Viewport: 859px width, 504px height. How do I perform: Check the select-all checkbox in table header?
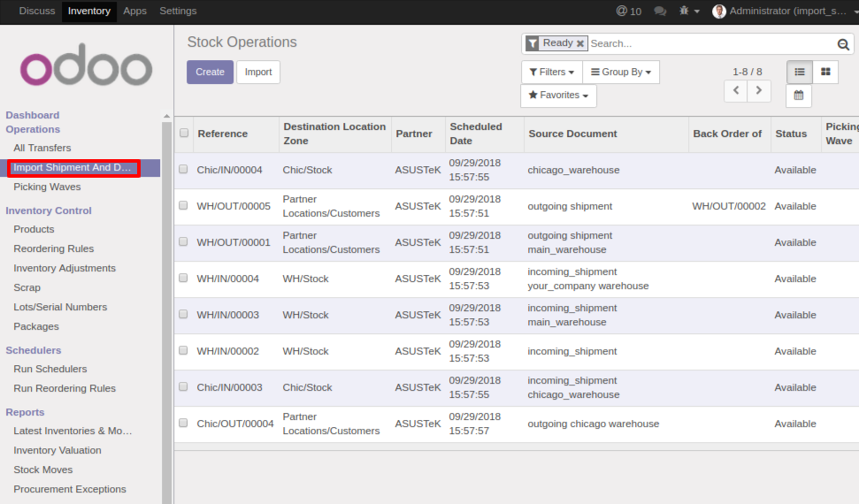tap(184, 134)
